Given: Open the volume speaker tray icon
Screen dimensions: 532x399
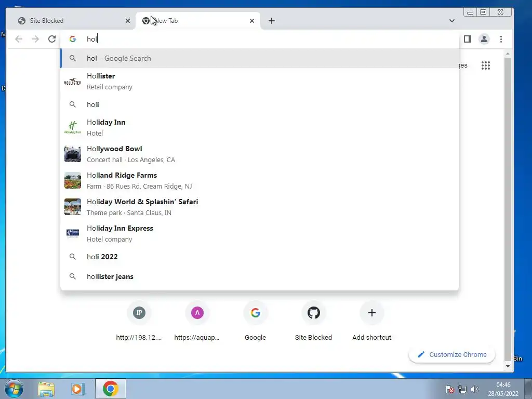Looking at the screenshot, I should click(475, 389).
